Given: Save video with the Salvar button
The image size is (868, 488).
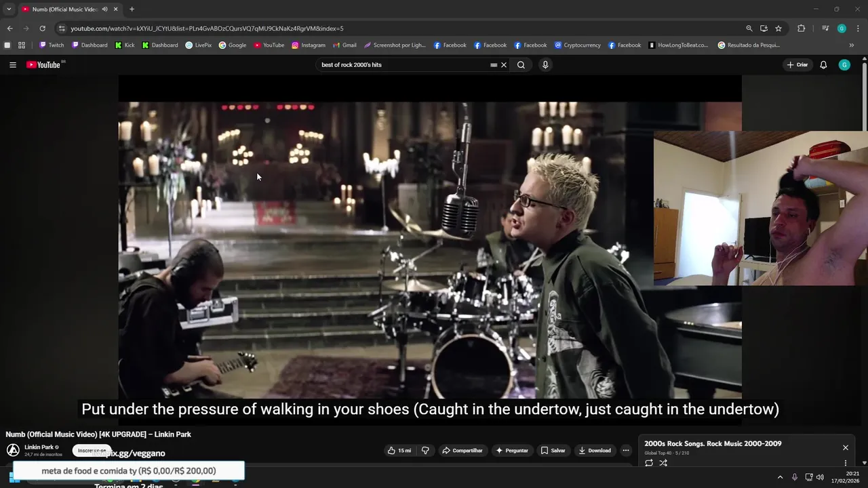Looking at the screenshot, I should [x=553, y=451].
